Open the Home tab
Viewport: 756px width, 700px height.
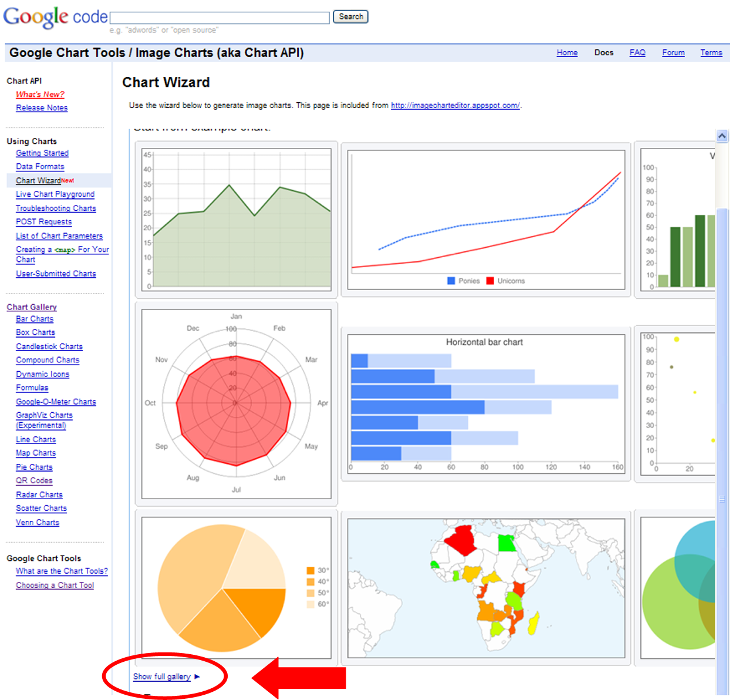[x=567, y=52]
